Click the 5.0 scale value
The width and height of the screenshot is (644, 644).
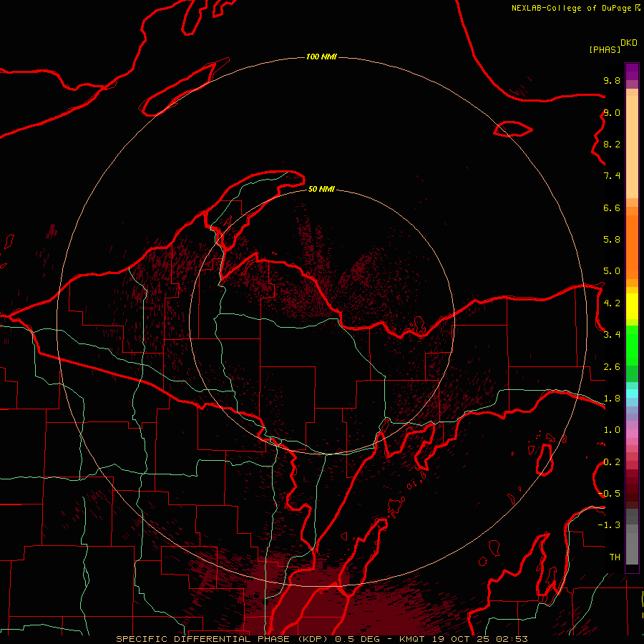(x=612, y=271)
